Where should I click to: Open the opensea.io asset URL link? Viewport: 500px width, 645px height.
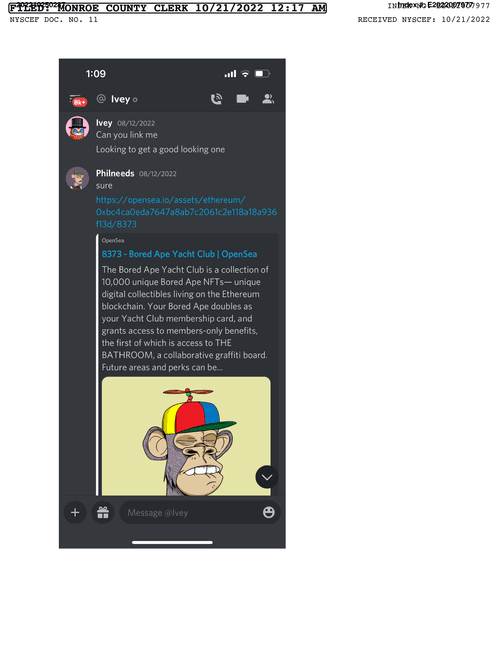186,212
